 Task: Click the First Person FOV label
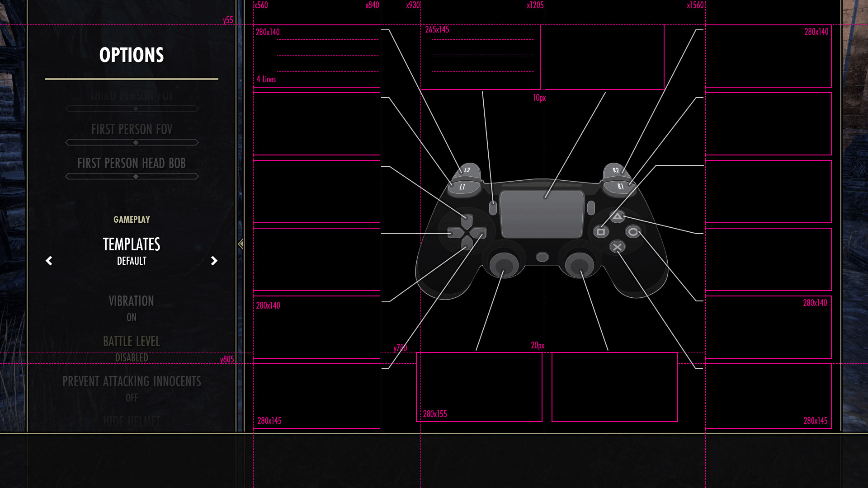coord(131,130)
